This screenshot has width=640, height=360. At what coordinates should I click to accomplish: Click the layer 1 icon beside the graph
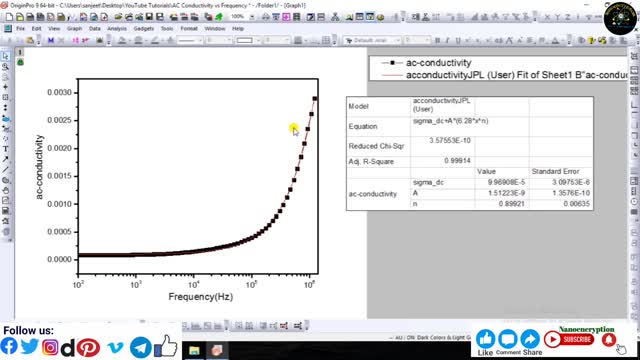click(x=20, y=52)
